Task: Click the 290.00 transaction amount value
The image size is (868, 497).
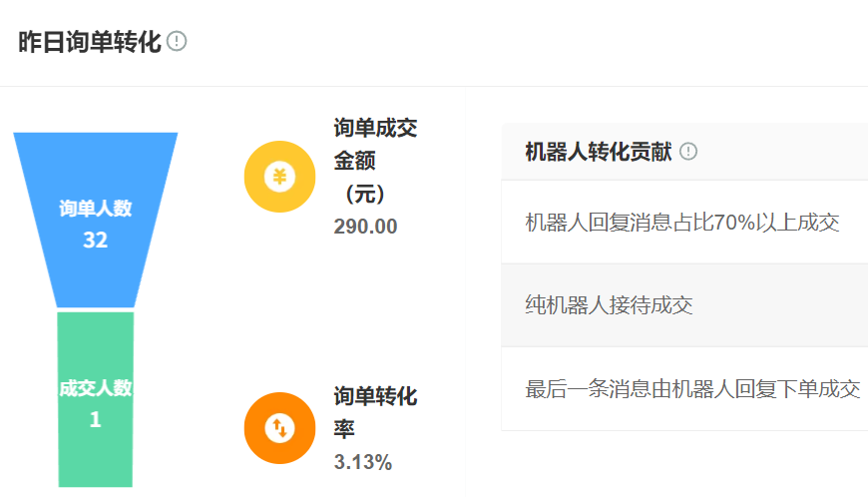Action: (x=365, y=227)
